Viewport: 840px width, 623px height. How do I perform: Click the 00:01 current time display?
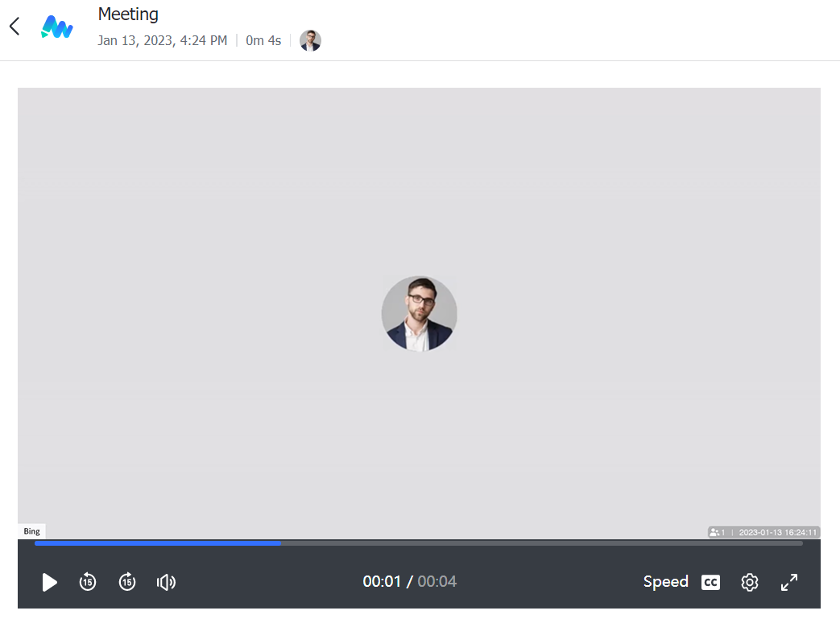click(x=382, y=582)
